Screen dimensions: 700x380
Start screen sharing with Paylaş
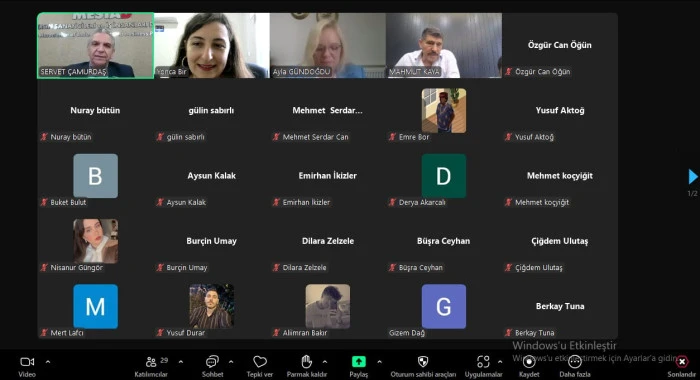click(x=359, y=366)
